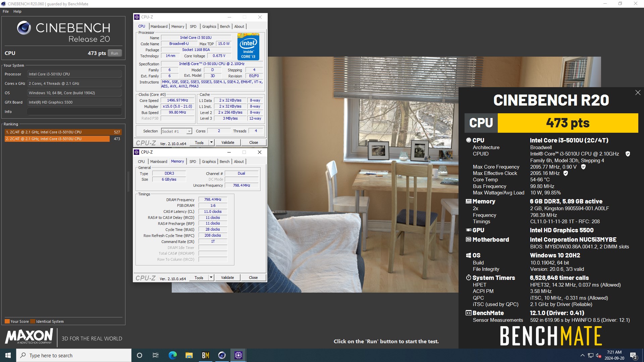Open Bench tab in bottom CPU-Z window
644x362 pixels.
(224, 162)
